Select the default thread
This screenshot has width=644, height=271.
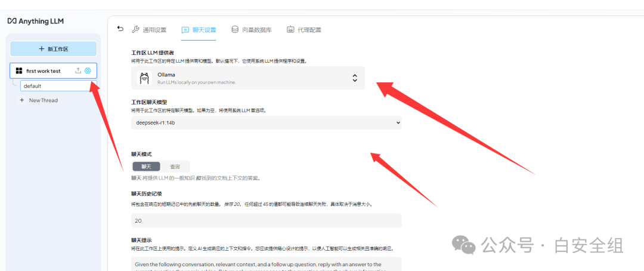[x=54, y=86]
